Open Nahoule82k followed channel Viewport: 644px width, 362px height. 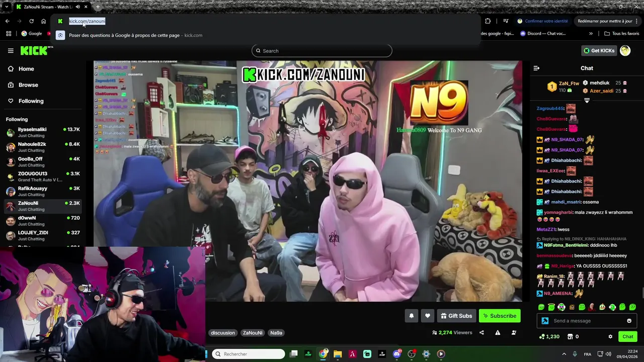(43, 147)
